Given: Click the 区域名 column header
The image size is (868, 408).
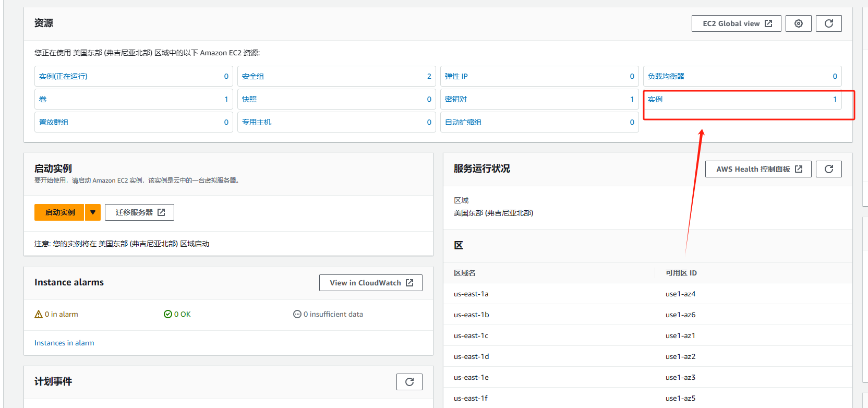Looking at the screenshot, I should [465, 273].
